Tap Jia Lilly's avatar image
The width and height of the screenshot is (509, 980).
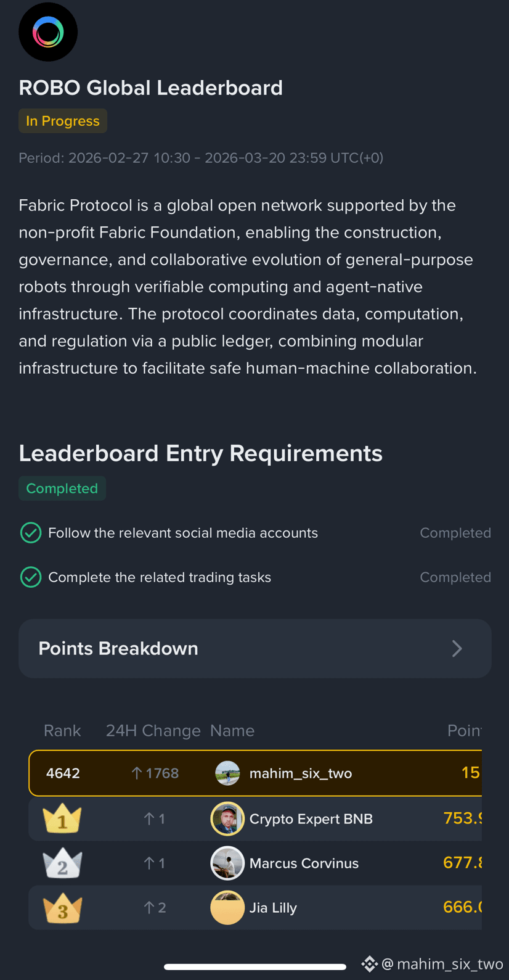click(x=227, y=907)
